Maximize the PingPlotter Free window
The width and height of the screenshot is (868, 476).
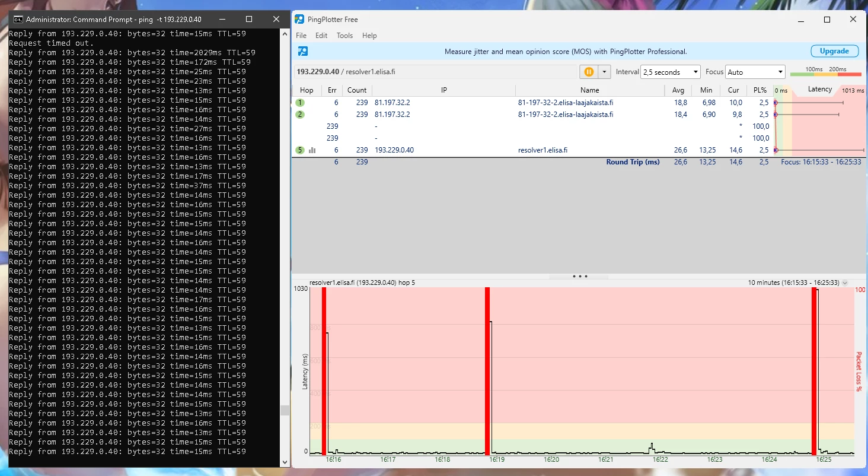click(827, 20)
